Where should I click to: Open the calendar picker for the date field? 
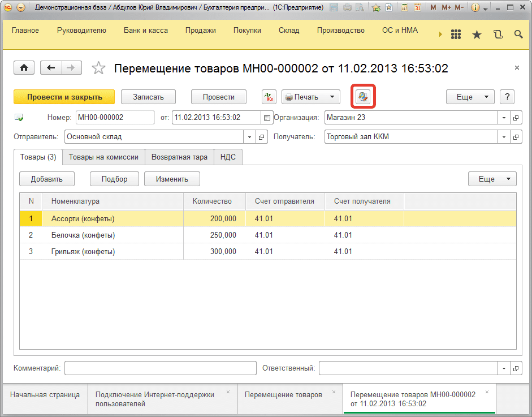point(267,118)
